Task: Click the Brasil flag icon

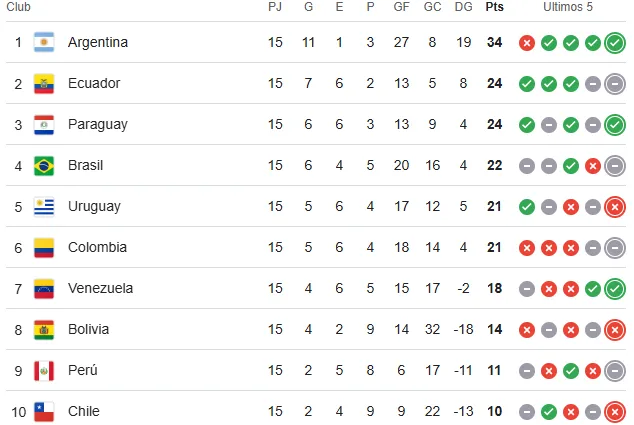Action: click(x=43, y=165)
